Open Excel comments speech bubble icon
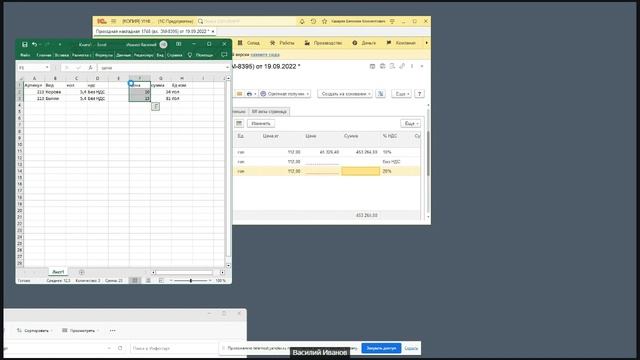The width and height of the screenshot is (640, 360). (224, 55)
